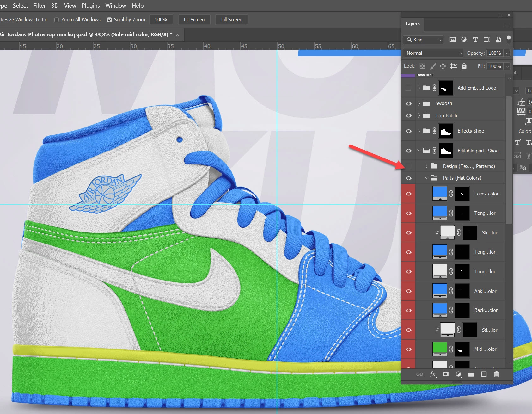Filter layers by adjustment layers icon
The height and width of the screenshot is (414, 532).
click(x=464, y=40)
